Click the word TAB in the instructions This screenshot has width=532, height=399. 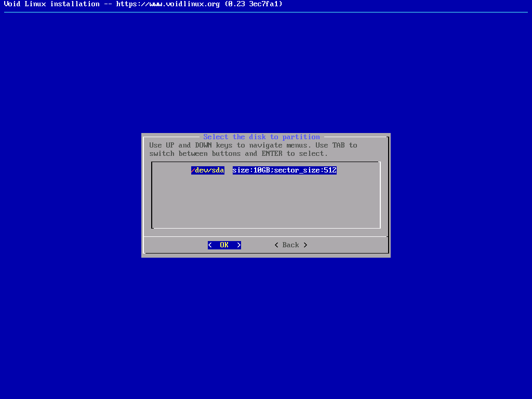pos(338,145)
